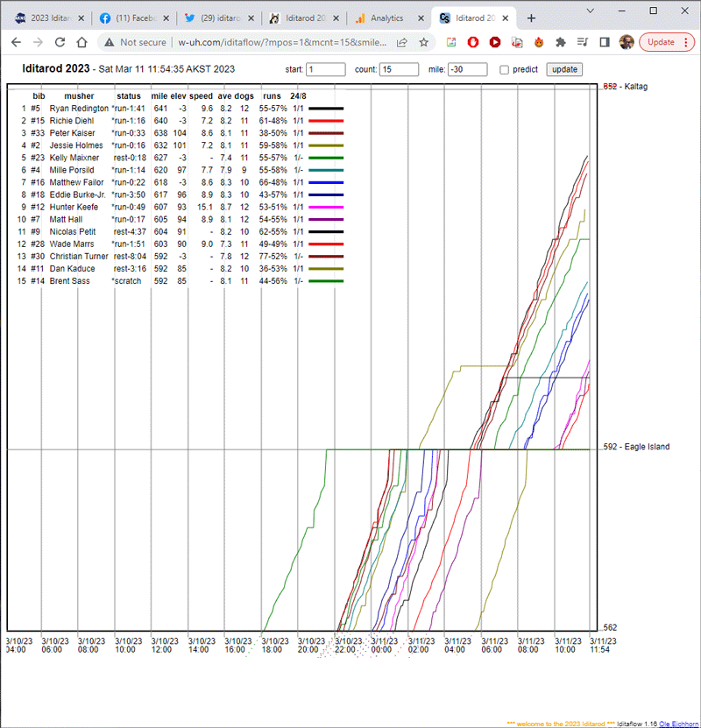Select musher Ryan Redington
The height and width of the screenshot is (728, 701).
(x=79, y=109)
